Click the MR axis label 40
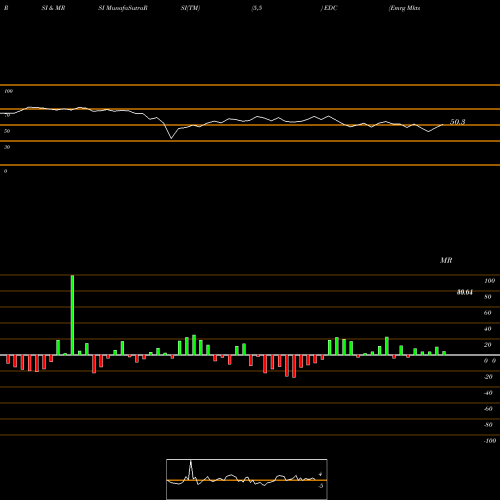 tap(488, 329)
